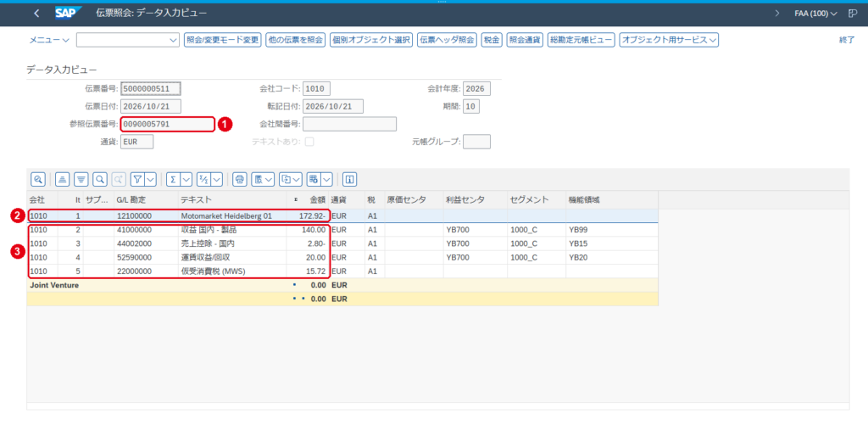
Task: Click 個別オブジェクト選択 button
Action: [371, 40]
